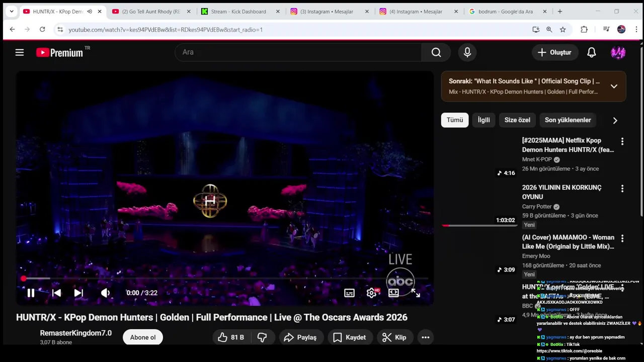The width and height of the screenshot is (644, 362).
Task: Select the Son yüklenenler filter chip
Action: point(568,120)
